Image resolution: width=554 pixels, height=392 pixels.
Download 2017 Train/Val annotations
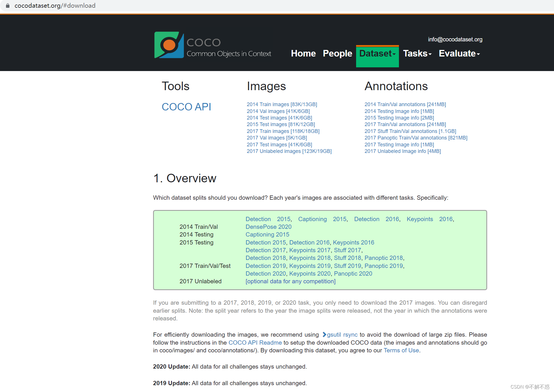point(405,124)
